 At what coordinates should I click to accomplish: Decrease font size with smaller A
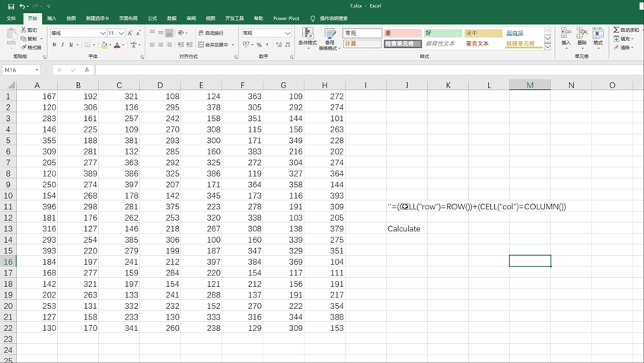139,33
